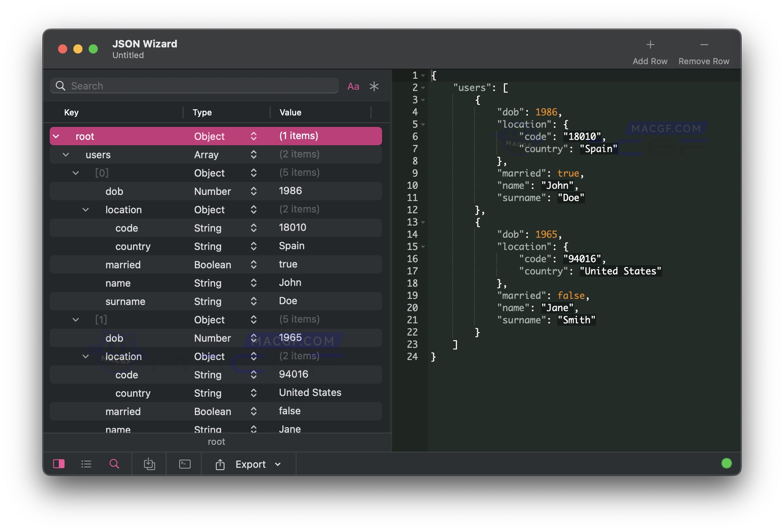Open the Type selector for dob Number
Image resolution: width=784 pixels, height=532 pixels.
254,191
